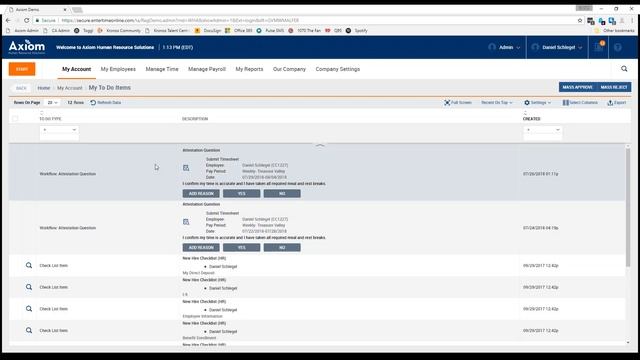Viewport: 640px width, 360px height.
Task: Open the My Reports menu
Action: (x=249, y=69)
